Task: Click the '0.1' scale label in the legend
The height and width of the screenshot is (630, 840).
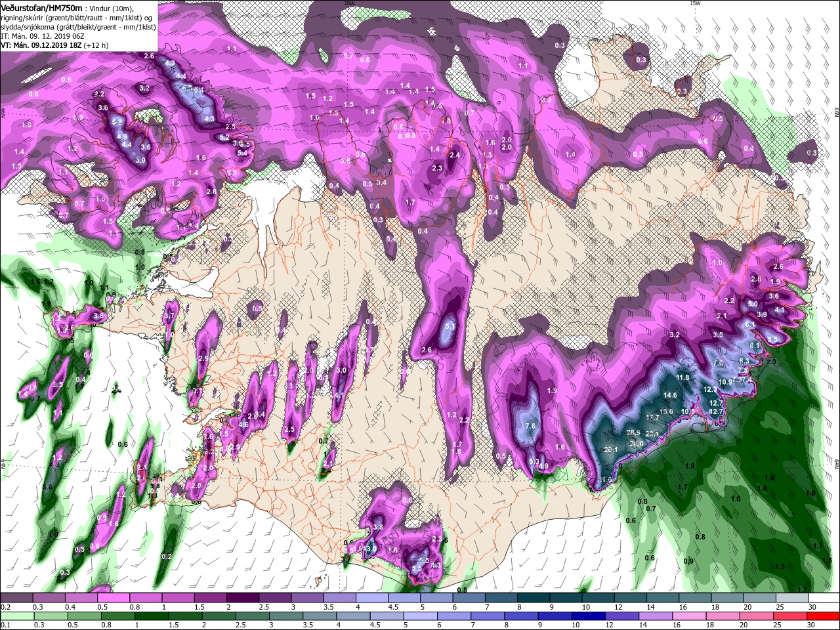Action: coord(5,625)
